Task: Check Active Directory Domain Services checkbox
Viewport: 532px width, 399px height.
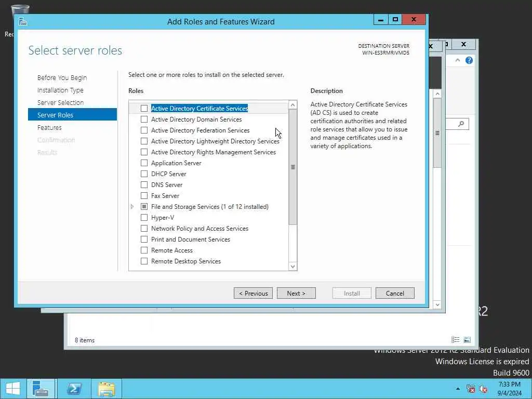Action: click(144, 119)
